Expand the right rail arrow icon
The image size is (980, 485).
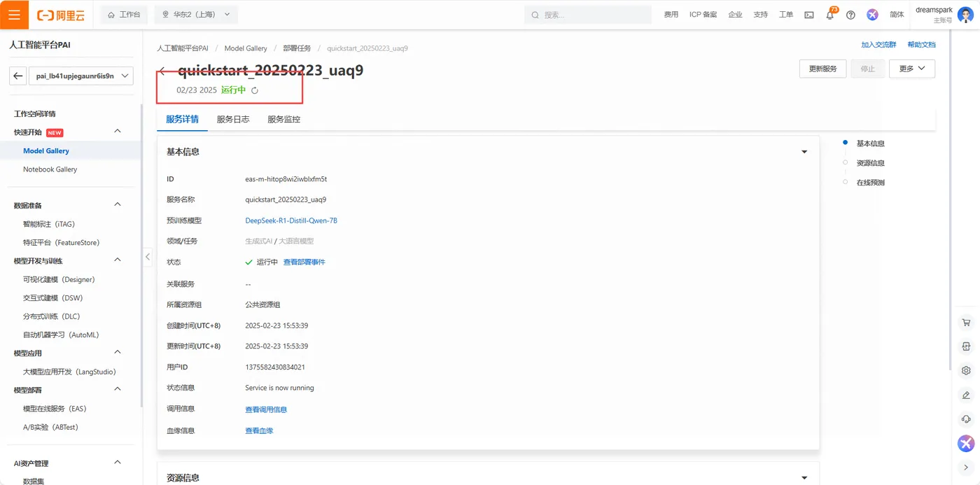pos(966,468)
